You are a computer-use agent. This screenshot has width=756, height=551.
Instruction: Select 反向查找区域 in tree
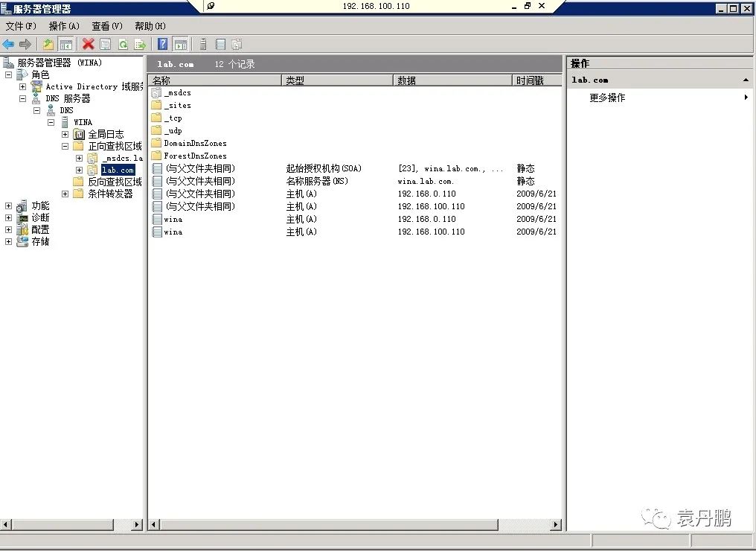click(115, 182)
